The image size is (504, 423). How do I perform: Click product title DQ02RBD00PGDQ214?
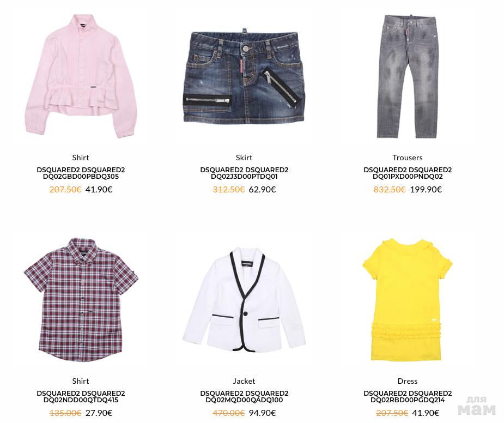click(x=408, y=397)
